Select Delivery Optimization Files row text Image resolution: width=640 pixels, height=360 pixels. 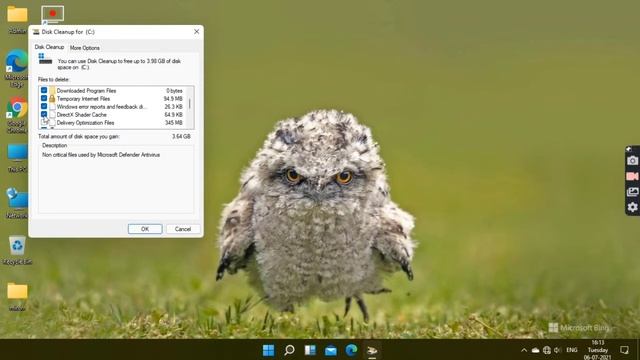(x=85, y=122)
